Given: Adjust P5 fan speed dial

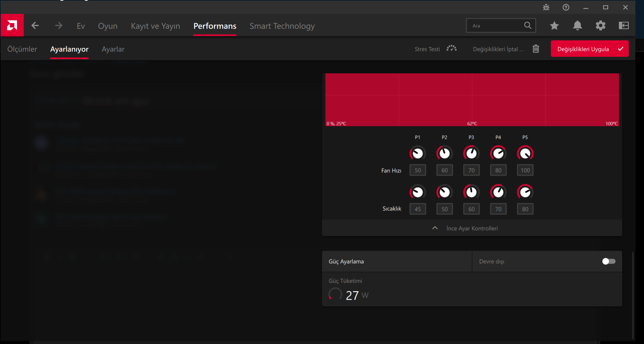Looking at the screenshot, I should coord(525,153).
